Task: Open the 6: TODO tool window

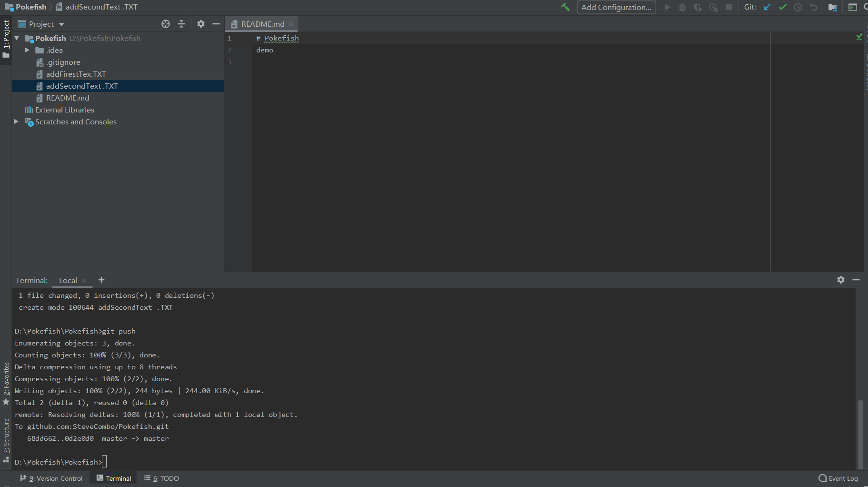Action: [161, 478]
